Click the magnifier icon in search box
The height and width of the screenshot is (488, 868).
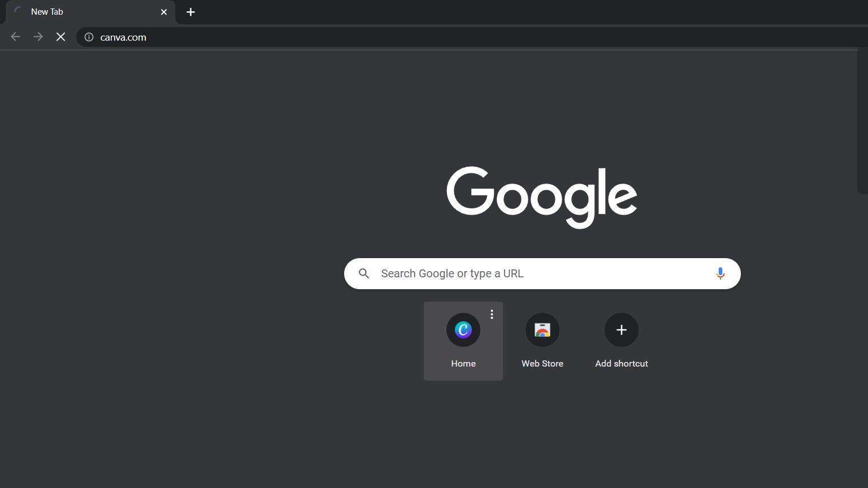point(364,274)
